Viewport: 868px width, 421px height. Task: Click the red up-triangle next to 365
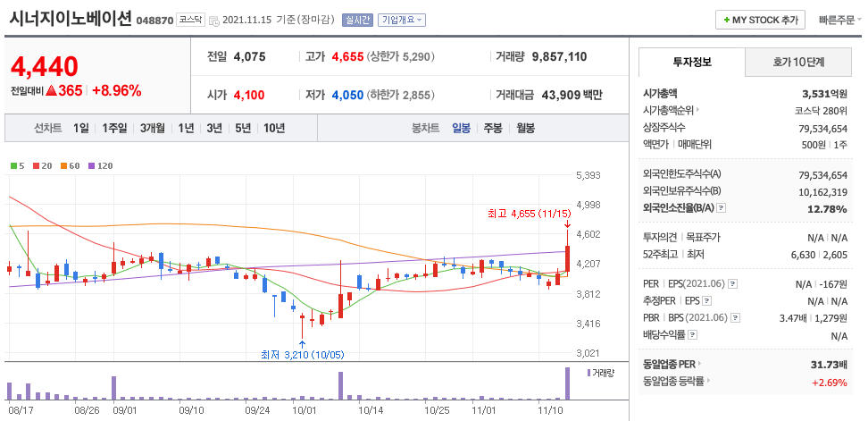(x=52, y=91)
